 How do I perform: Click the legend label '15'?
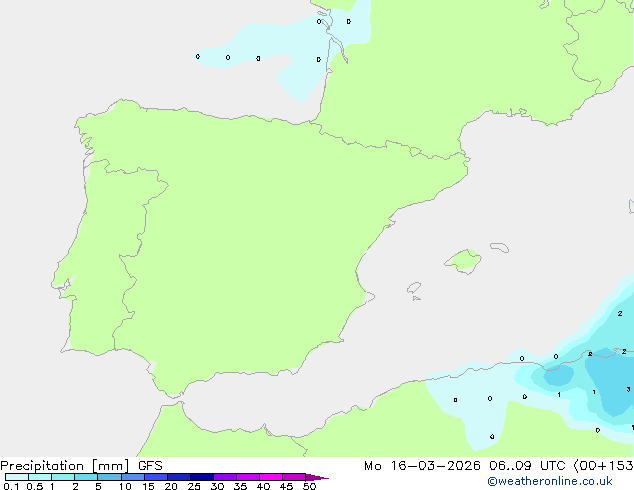click(148, 486)
